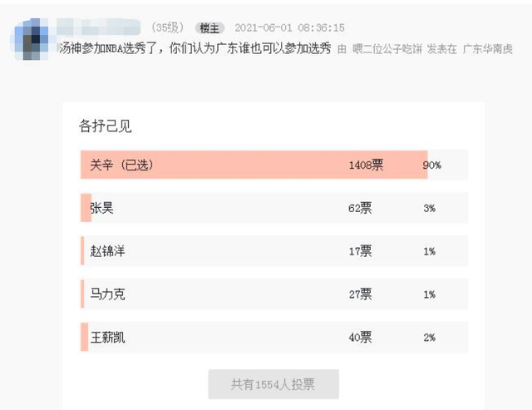Click the 62票 vote count
The image size is (532, 410).
click(x=360, y=208)
